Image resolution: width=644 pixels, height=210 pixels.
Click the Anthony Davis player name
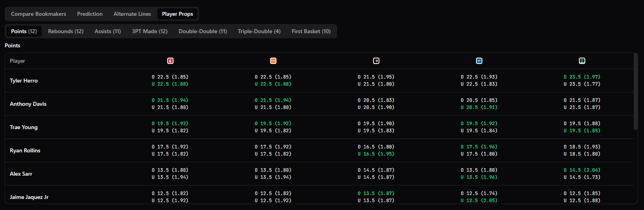(28, 104)
